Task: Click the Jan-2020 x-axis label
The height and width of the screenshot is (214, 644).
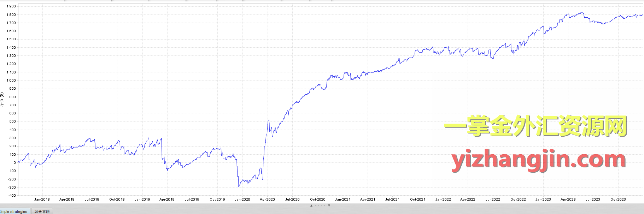Action: [x=242, y=200]
